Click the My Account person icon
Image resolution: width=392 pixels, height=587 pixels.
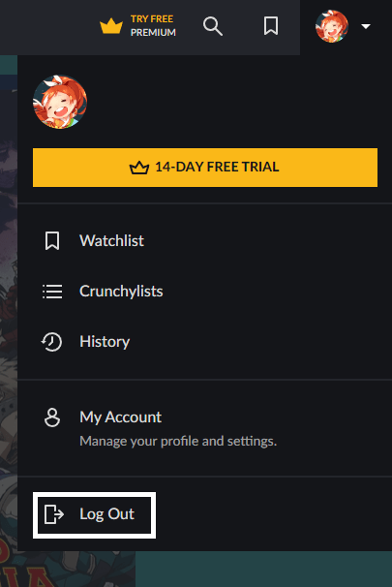pos(52,417)
